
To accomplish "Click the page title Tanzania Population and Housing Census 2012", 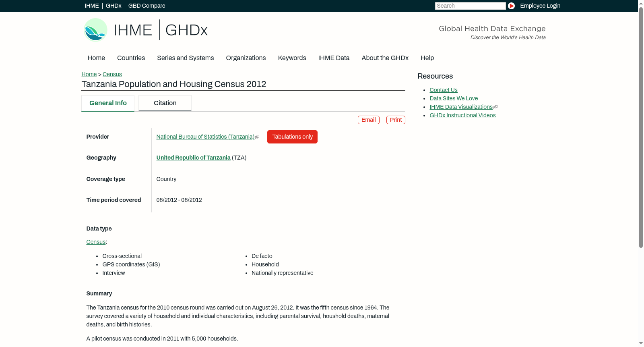I will [173, 84].
